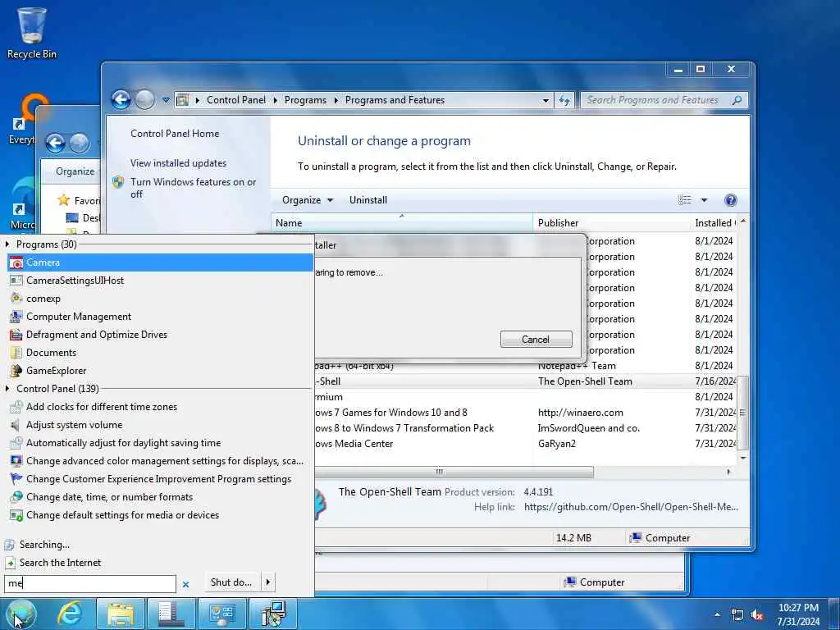Screen dimensions: 840x630
Task: Open Adjust system volume
Action: (x=160, y=425)
